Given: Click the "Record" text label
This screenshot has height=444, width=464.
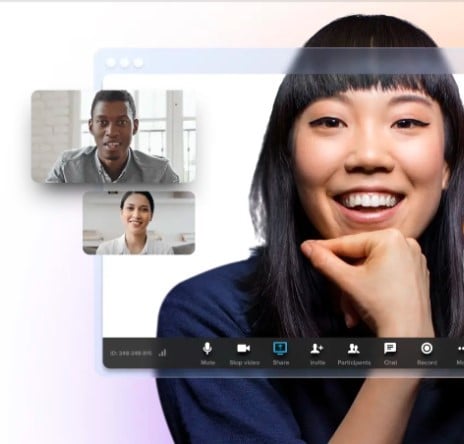Looking at the screenshot, I should point(427,363).
